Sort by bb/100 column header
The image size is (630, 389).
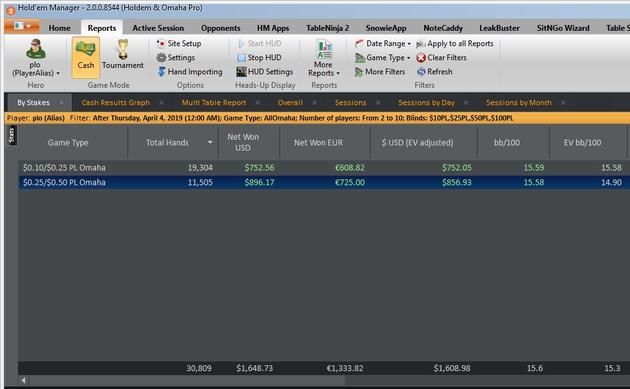[x=513, y=143]
